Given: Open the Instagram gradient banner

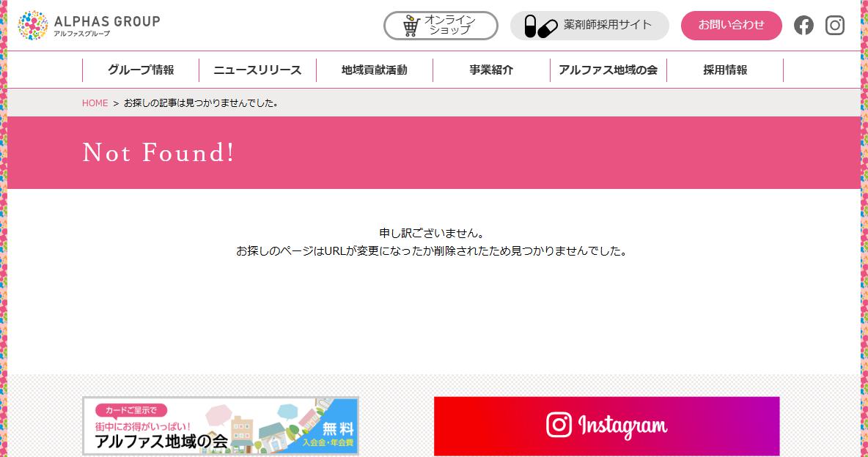Looking at the screenshot, I should tap(607, 426).
